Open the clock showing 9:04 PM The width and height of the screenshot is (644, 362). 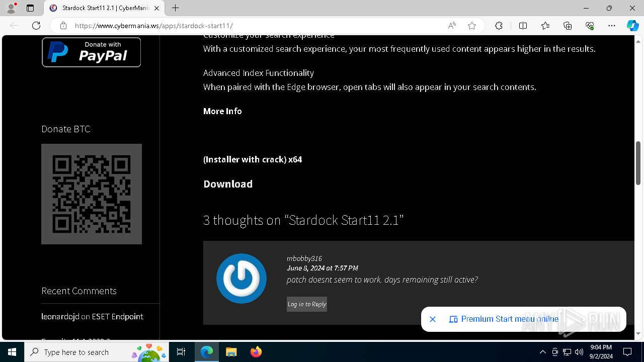(x=601, y=352)
